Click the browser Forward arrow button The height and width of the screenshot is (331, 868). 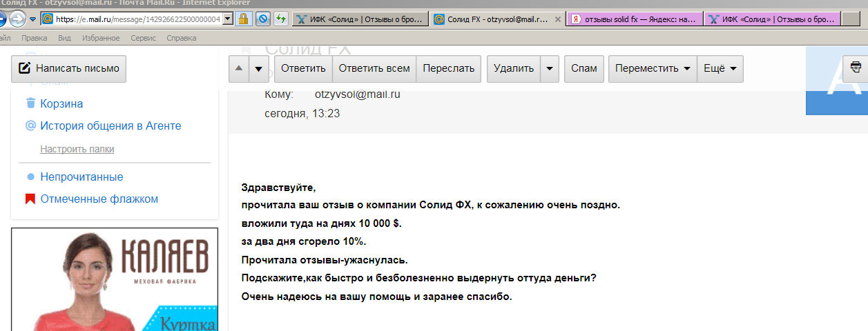coord(18,19)
